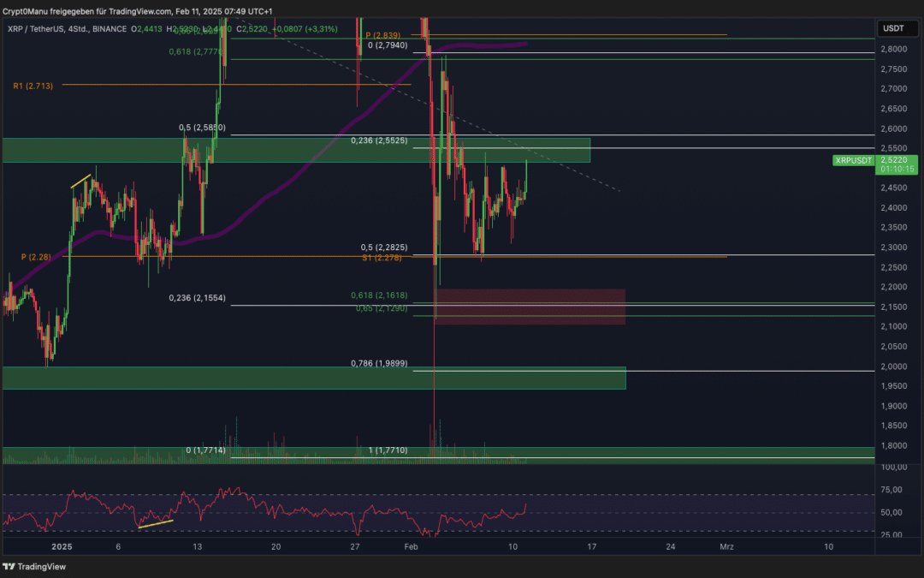Click the +0,0807 (+3,31%) change value
The width and height of the screenshot is (924, 578).
pyautogui.click(x=304, y=29)
